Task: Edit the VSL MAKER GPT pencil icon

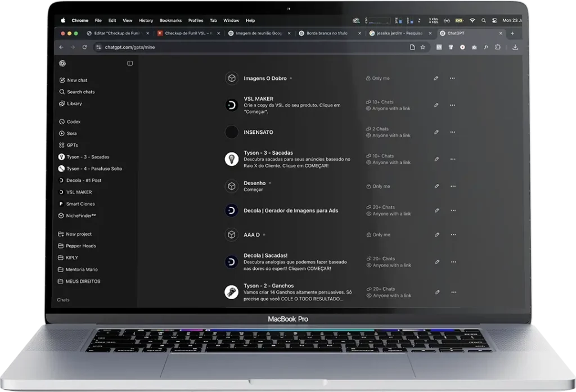Action: click(436, 105)
